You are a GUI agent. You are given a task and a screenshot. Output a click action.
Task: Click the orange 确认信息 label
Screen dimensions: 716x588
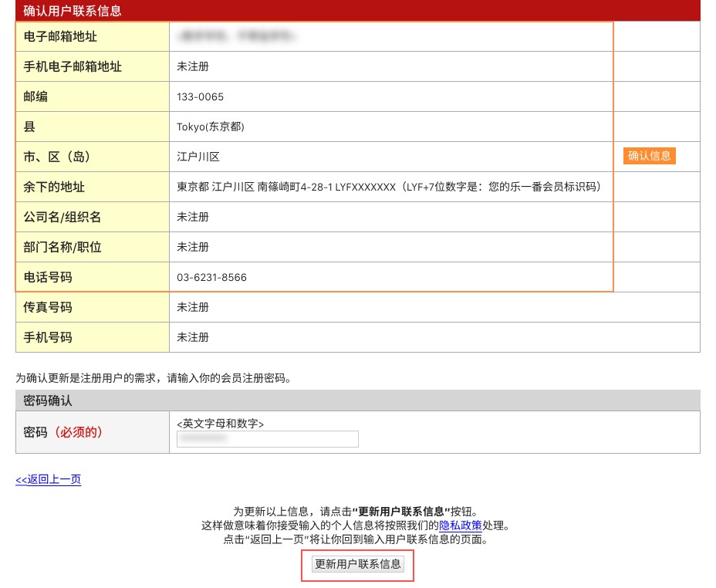pos(649,156)
